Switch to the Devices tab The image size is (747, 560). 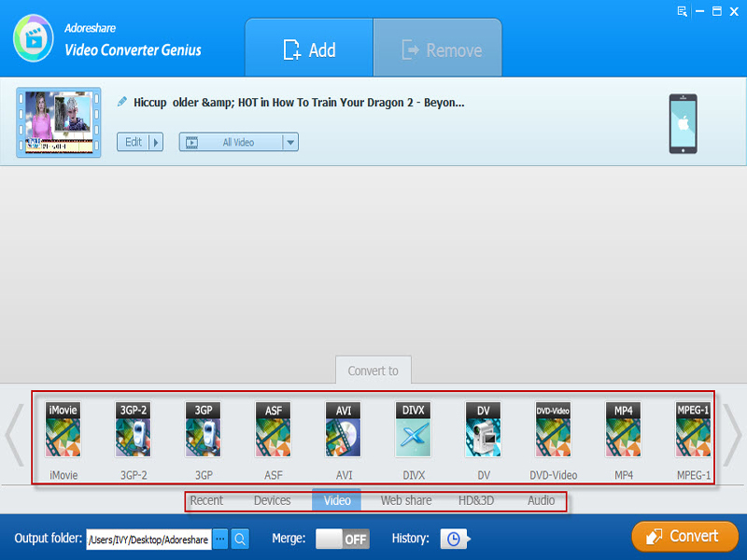272,500
